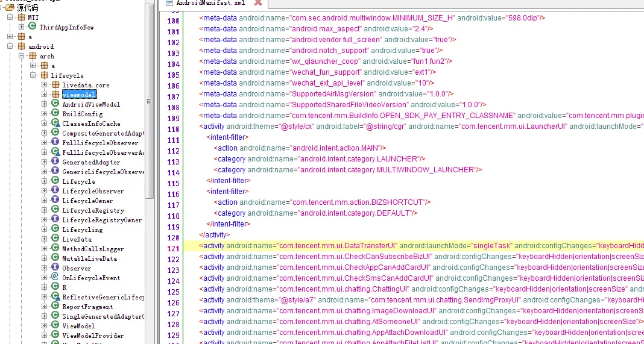Image resolution: width=644 pixels, height=344 pixels.
Task: Expand the viewmodel package
Action: [x=45, y=95]
